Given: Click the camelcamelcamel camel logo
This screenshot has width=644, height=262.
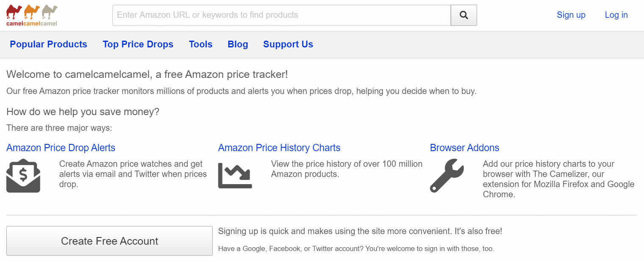Looking at the screenshot, I should [x=31, y=15].
